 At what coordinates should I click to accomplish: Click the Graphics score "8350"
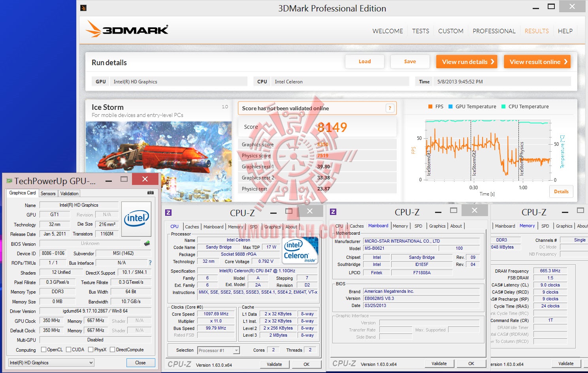[x=323, y=145]
